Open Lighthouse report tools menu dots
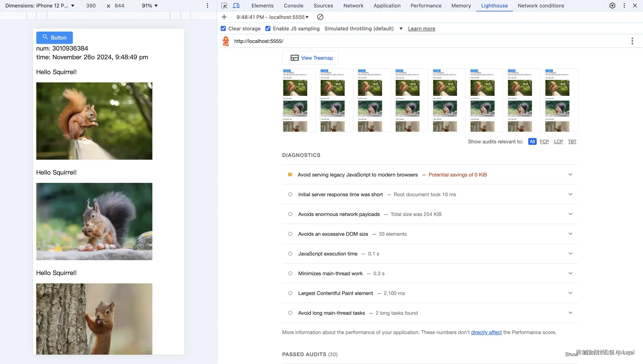The height and width of the screenshot is (364, 643). (632, 41)
